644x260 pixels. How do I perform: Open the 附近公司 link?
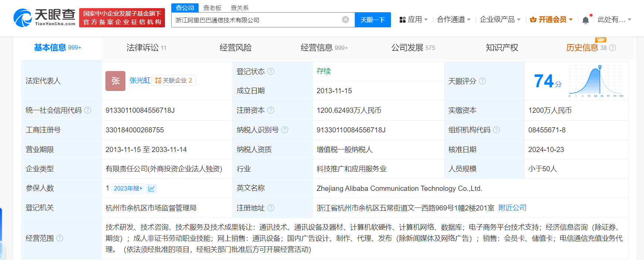pos(512,208)
